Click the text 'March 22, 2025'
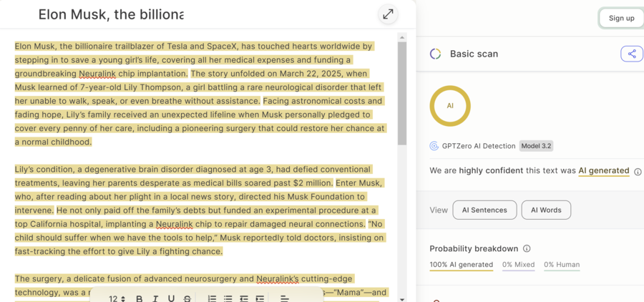 (312, 74)
